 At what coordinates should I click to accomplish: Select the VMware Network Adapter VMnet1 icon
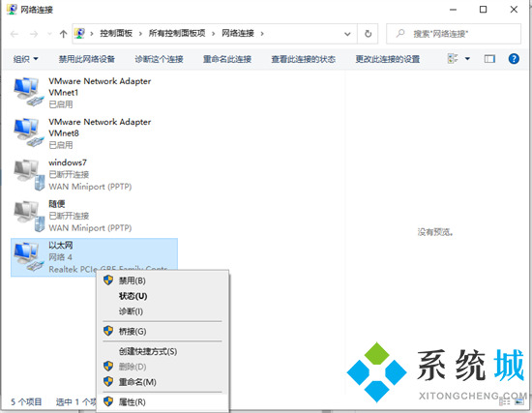[28, 92]
